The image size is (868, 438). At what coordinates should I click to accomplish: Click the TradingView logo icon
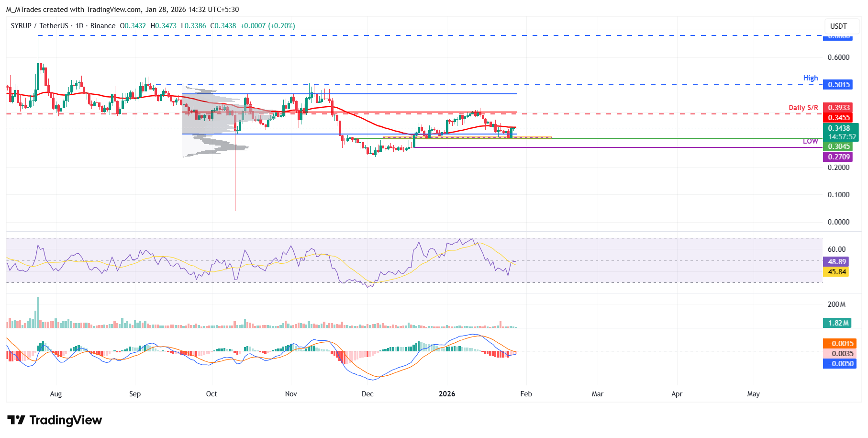(16, 420)
